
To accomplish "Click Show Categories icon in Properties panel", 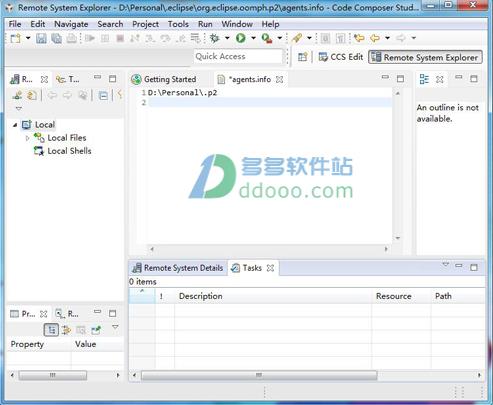I will pyautogui.click(x=51, y=330).
